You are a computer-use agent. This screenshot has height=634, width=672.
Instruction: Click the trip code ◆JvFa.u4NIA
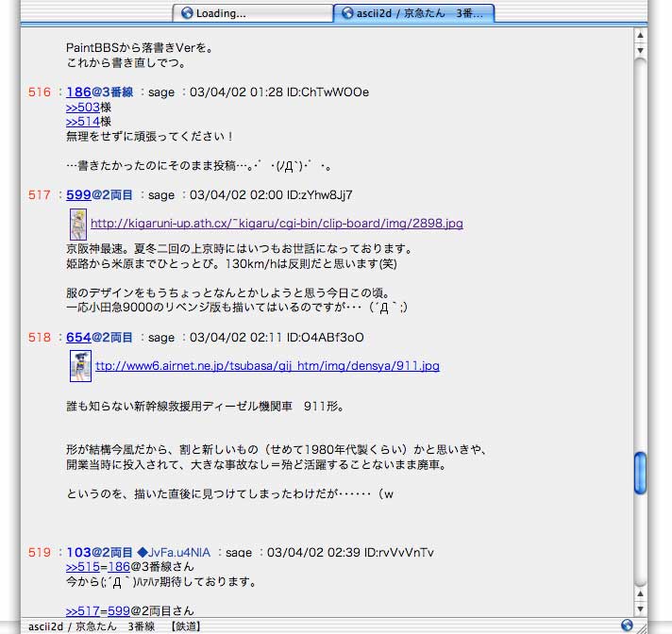pos(174,552)
